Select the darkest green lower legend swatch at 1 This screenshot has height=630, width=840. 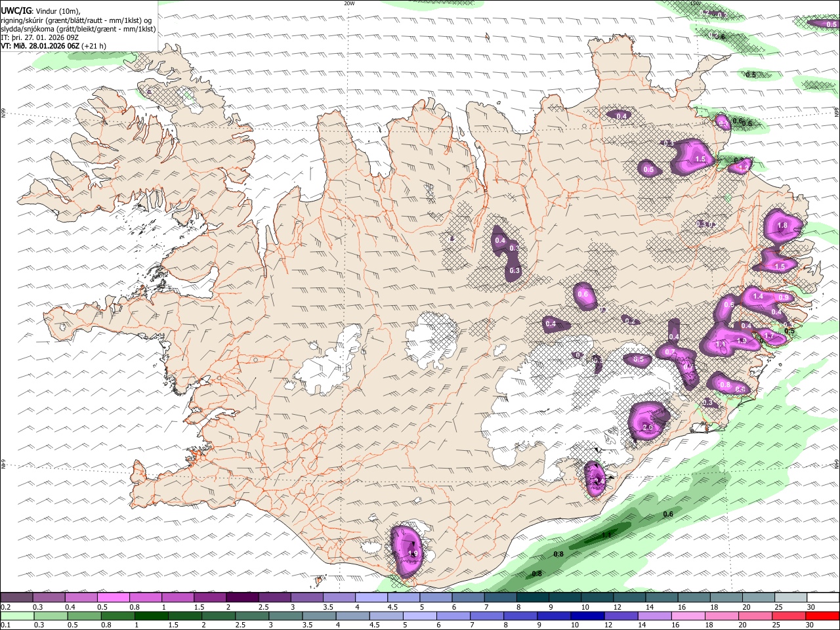tap(152, 616)
